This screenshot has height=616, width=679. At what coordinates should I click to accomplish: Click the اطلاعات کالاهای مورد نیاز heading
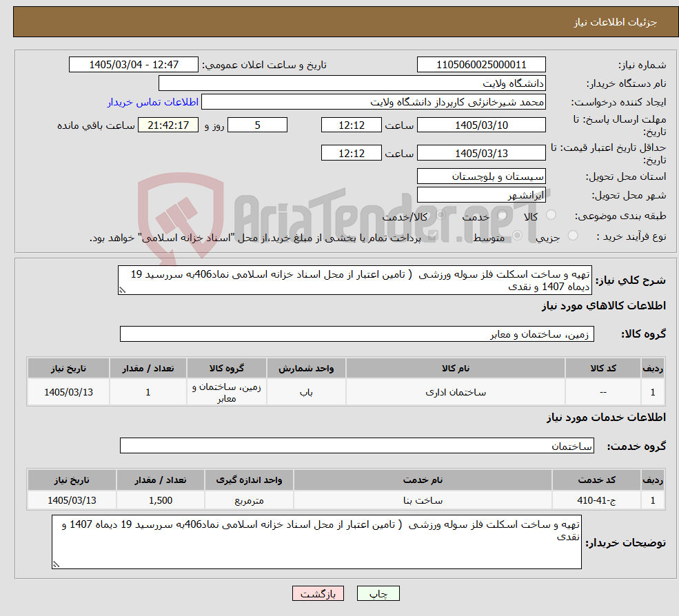click(x=604, y=306)
